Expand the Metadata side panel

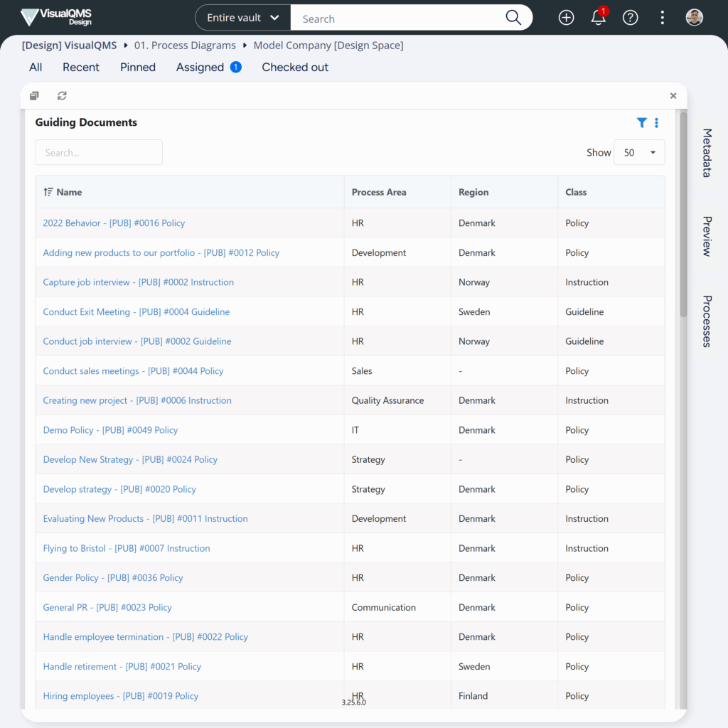pyautogui.click(x=707, y=153)
